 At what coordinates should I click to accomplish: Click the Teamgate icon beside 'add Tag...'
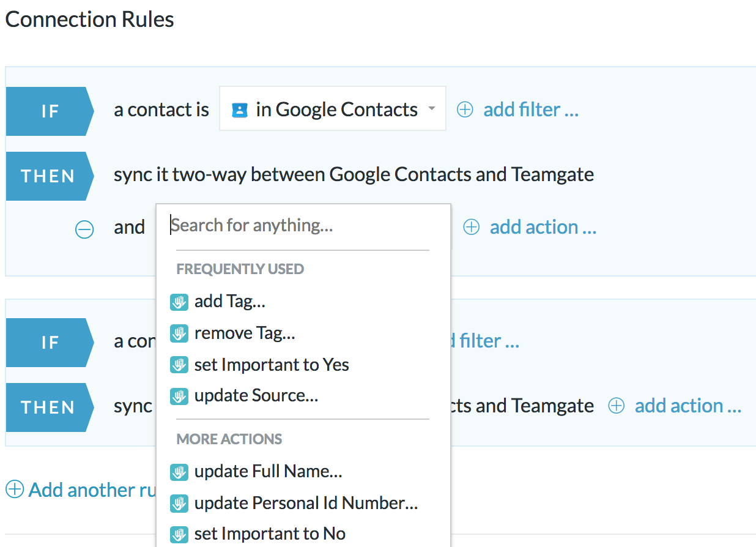tap(179, 302)
